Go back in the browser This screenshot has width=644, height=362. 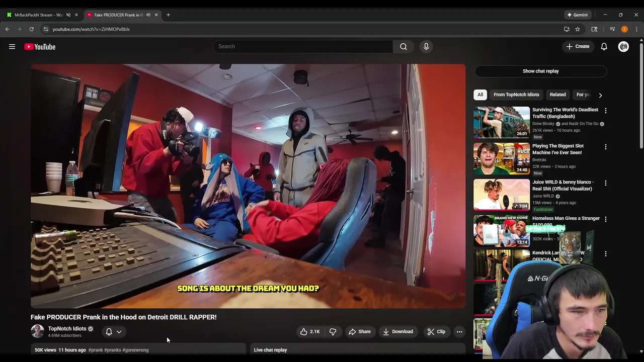pos(8,29)
